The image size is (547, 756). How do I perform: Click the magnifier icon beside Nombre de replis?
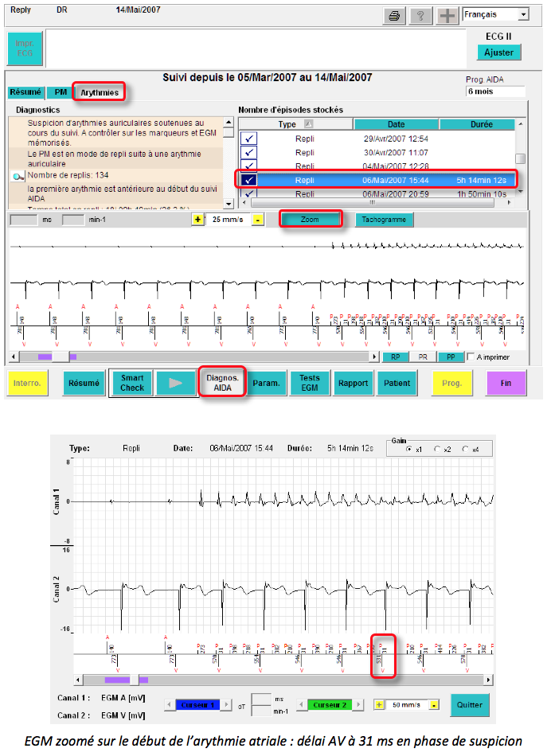click(18, 177)
